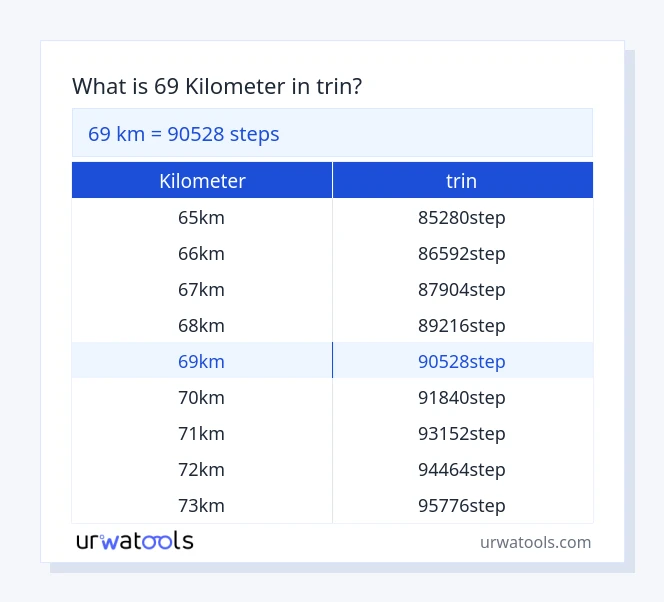Screen dimensions: 664x602
Task: Click the 87904step value
Action: [462, 289]
